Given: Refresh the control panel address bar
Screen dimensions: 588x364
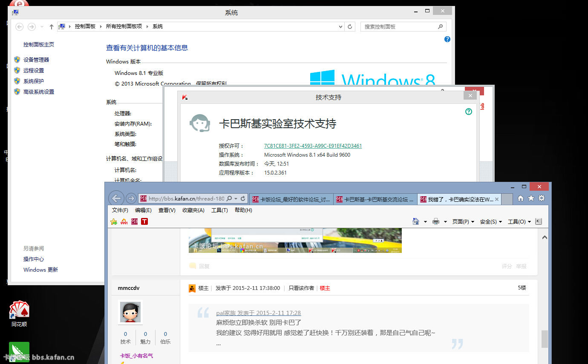Looking at the screenshot, I should click(350, 26).
